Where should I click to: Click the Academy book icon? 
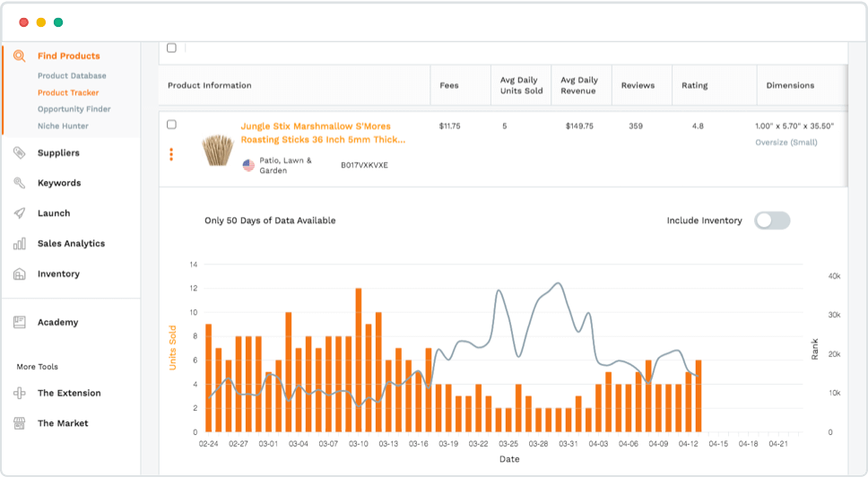tap(20, 322)
